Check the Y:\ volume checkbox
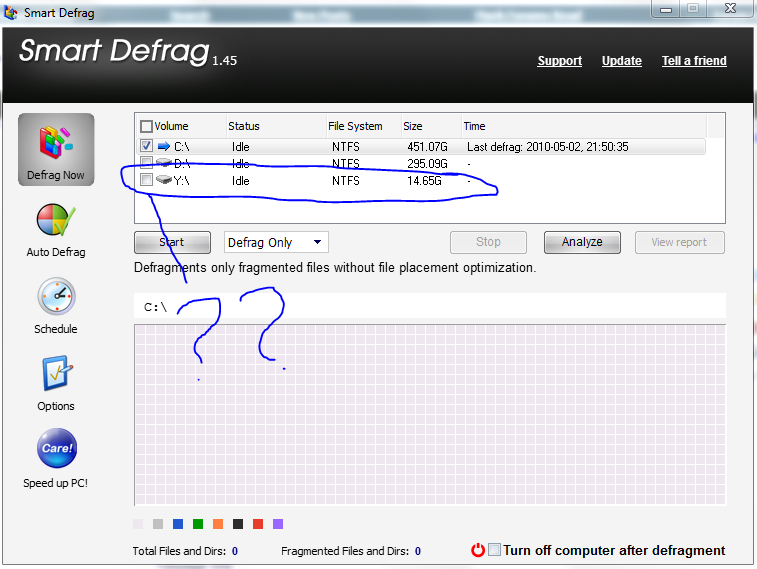 click(146, 180)
